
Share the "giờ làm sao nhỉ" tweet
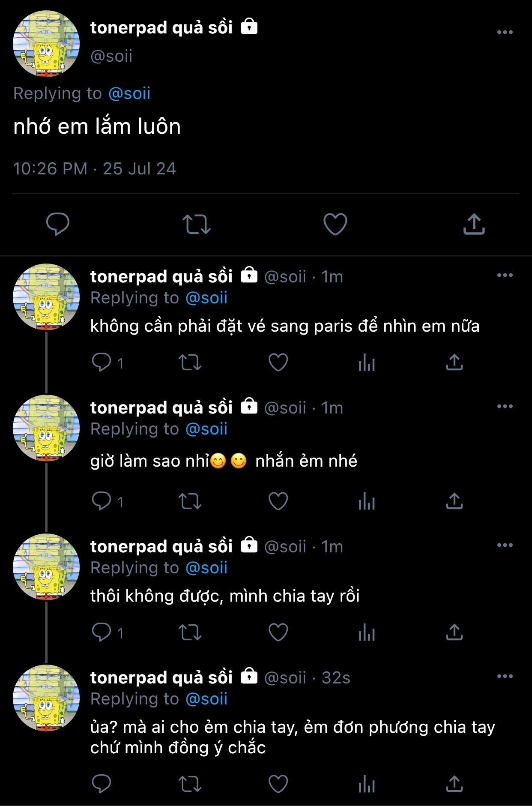454,501
